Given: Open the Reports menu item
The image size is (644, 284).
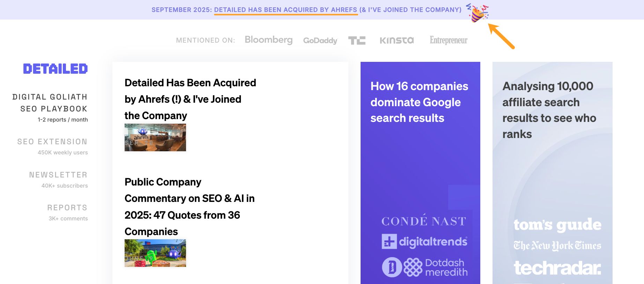Looking at the screenshot, I should [x=67, y=207].
